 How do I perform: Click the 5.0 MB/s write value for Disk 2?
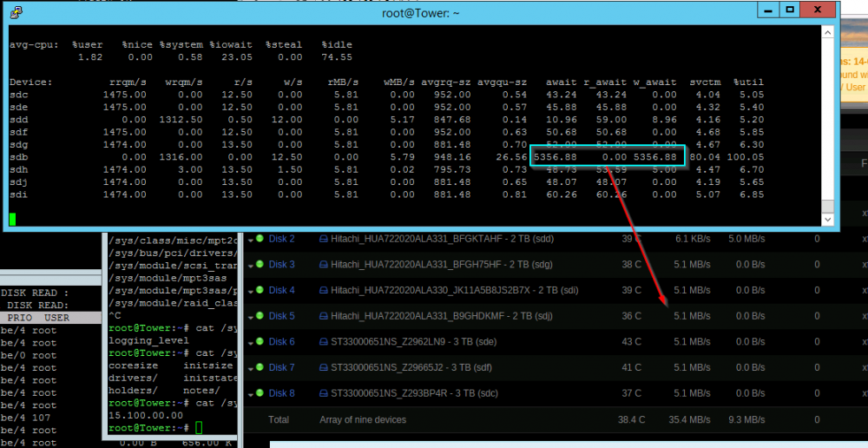[746, 239]
